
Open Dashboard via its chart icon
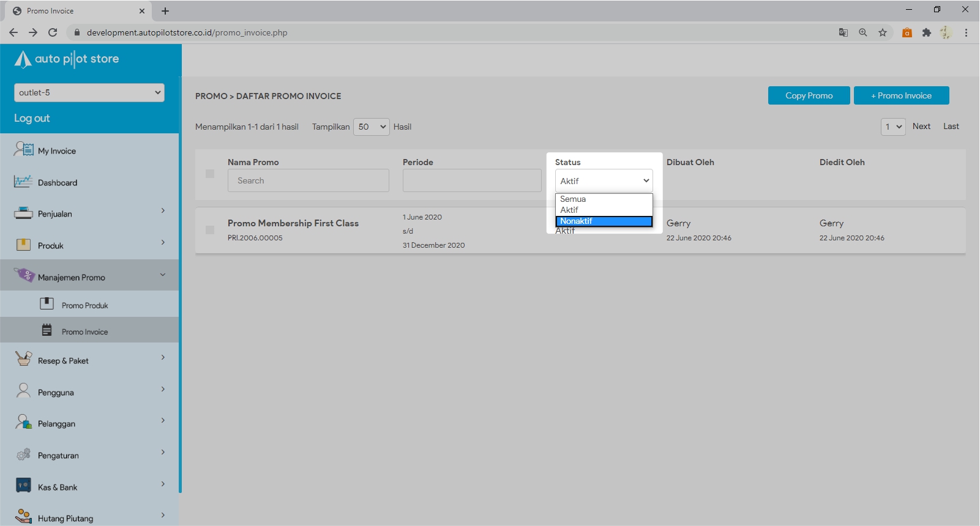click(x=23, y=182)
